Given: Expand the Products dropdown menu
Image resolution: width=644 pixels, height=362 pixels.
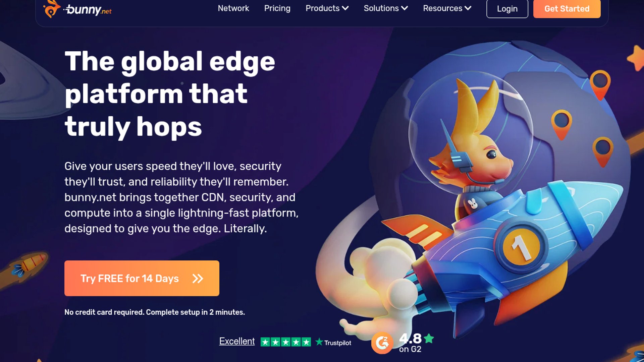Looking at the screenshot, I should (x=327, y=8).
